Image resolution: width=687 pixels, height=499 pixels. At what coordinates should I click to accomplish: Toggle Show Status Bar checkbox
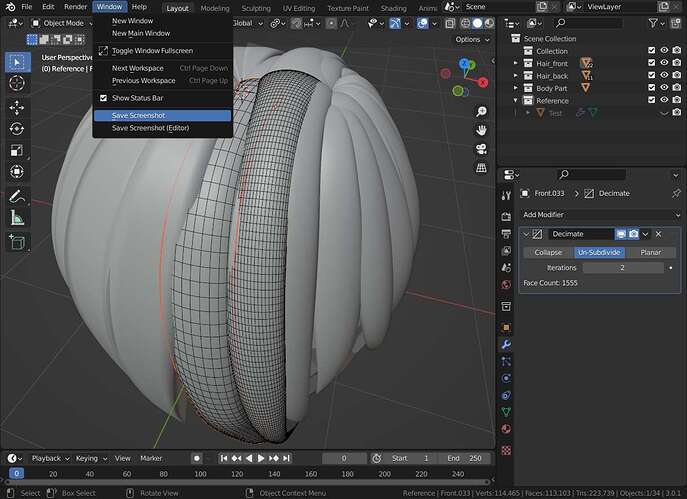103,98
